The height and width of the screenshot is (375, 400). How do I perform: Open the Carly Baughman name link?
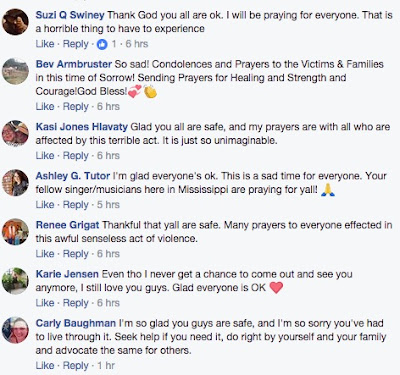(76, 323)
